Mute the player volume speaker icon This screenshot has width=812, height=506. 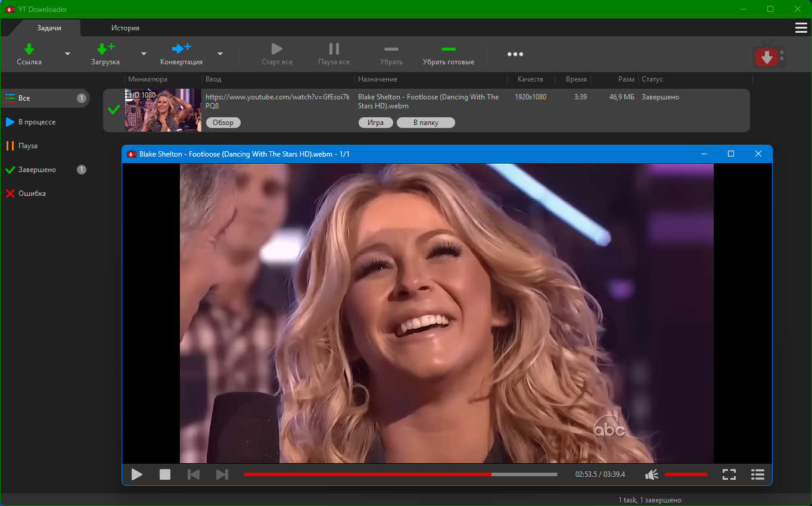tap(652, 474)
